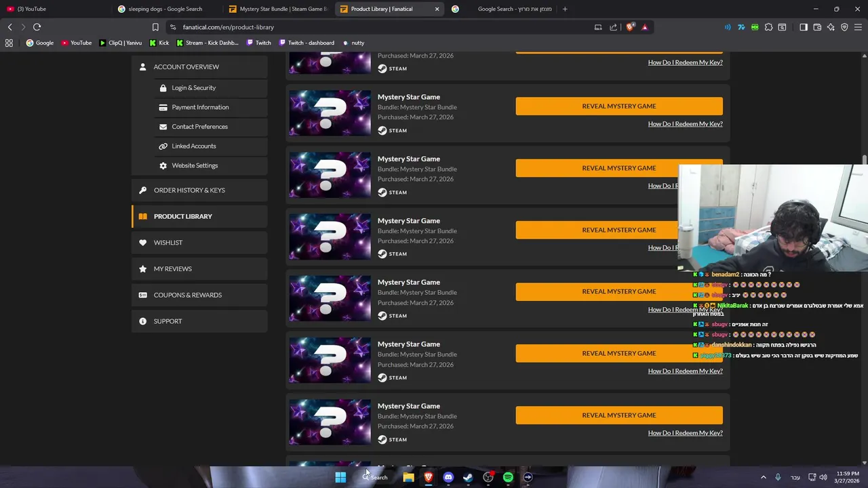Click the Website Settings gear icon
Viewport: 868px width, 488px height.
tap(163, 165)
